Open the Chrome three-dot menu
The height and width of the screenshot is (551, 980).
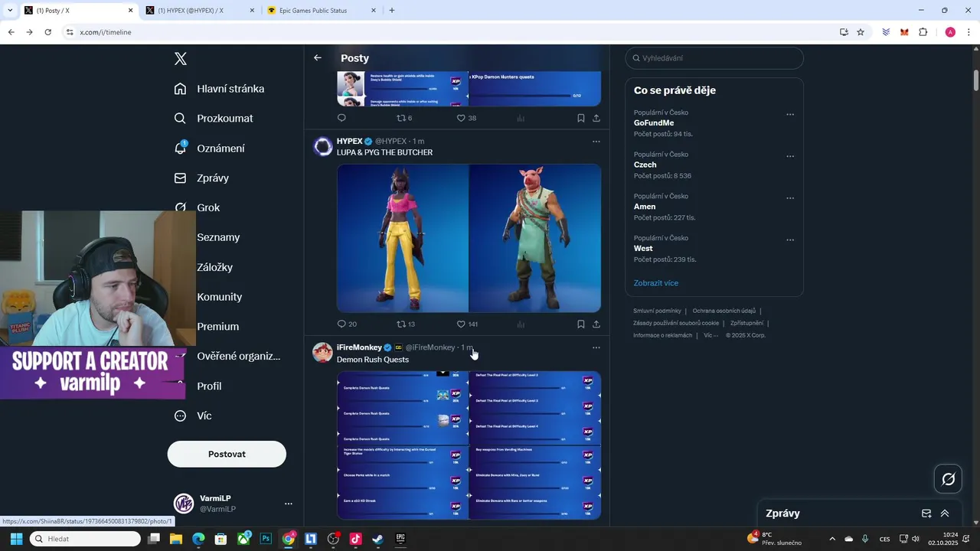tap(969, 32)
